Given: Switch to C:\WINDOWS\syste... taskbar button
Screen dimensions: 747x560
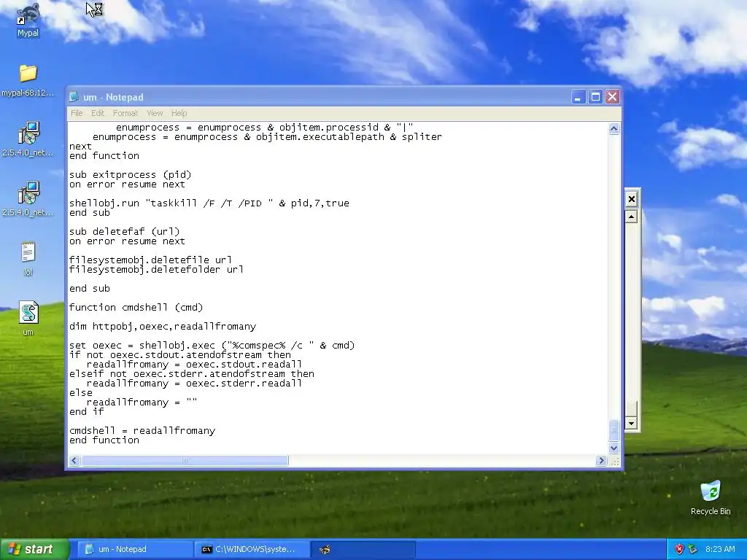Looking at the screenshot, I should click(252, 549).
